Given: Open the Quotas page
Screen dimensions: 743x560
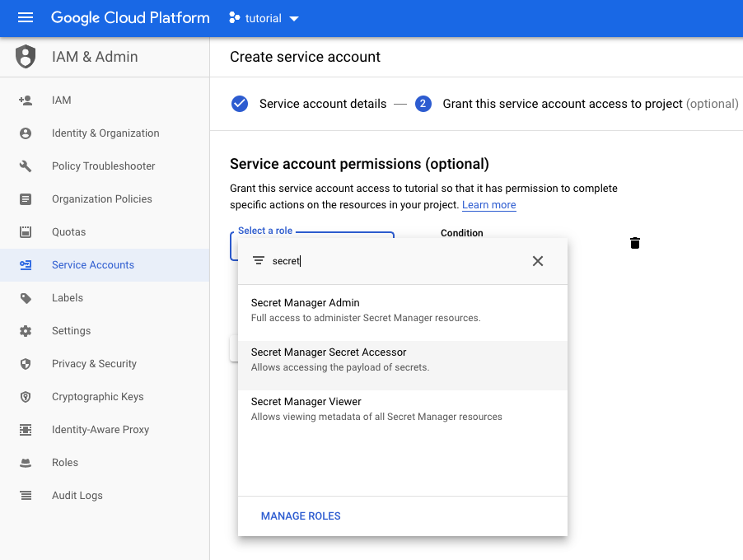Looking at the screenshot, I should 105,231.
